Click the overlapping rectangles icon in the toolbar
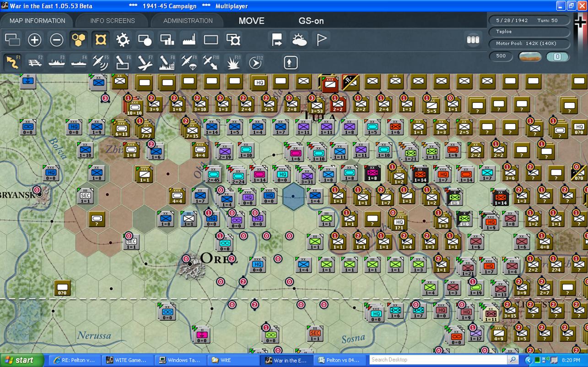588x367 pixels. (13, 40)
